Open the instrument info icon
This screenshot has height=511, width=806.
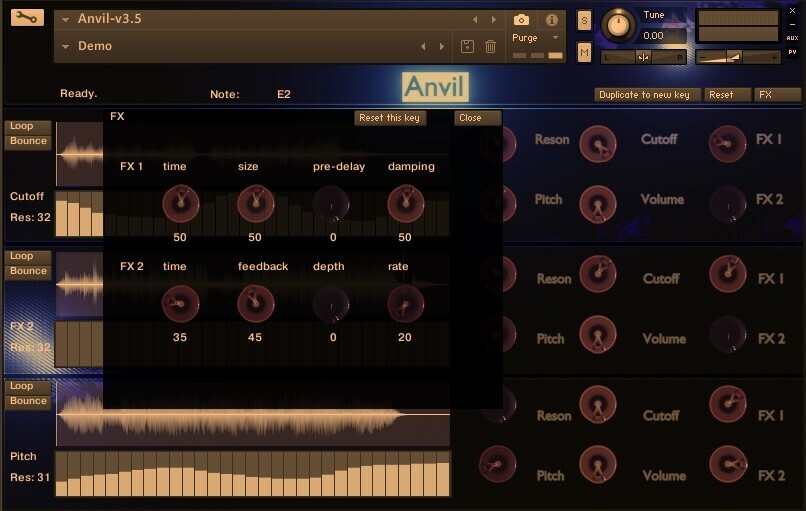pos(552,20)
